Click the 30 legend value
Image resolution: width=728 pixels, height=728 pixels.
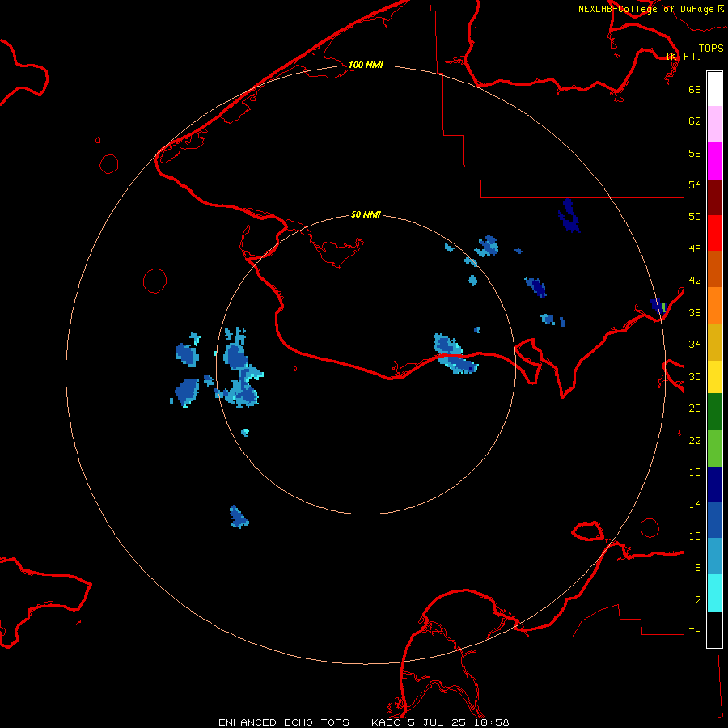[x=695, y=376]
